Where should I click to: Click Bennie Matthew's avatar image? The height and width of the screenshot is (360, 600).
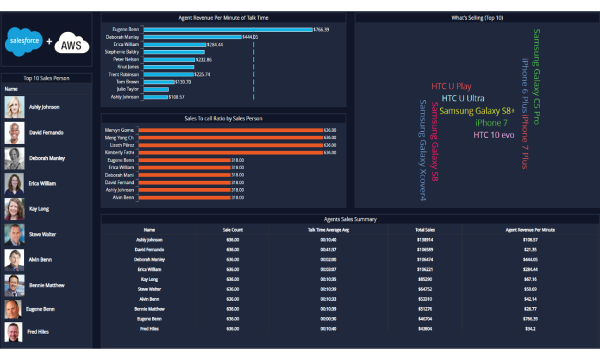coord(15,285)
